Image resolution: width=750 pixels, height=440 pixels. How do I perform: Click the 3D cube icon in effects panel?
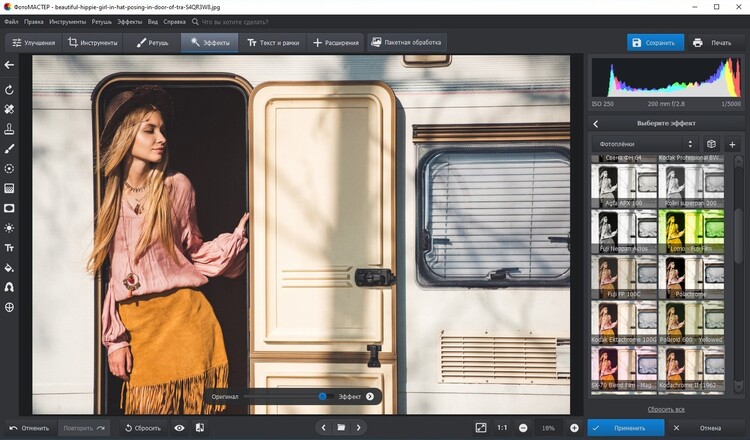(711, 144)
